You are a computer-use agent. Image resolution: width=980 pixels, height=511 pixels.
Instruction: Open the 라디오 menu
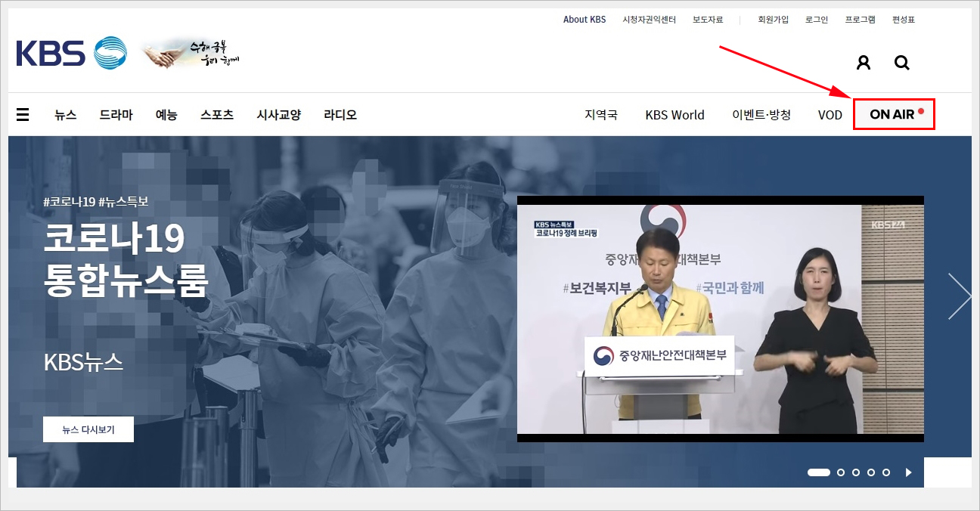tap(340, 115)
